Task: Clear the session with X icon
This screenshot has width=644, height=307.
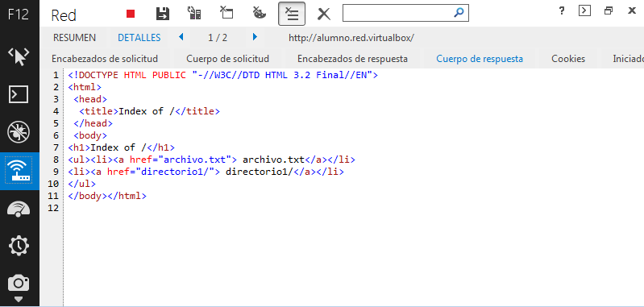Action: click(324, 14)
